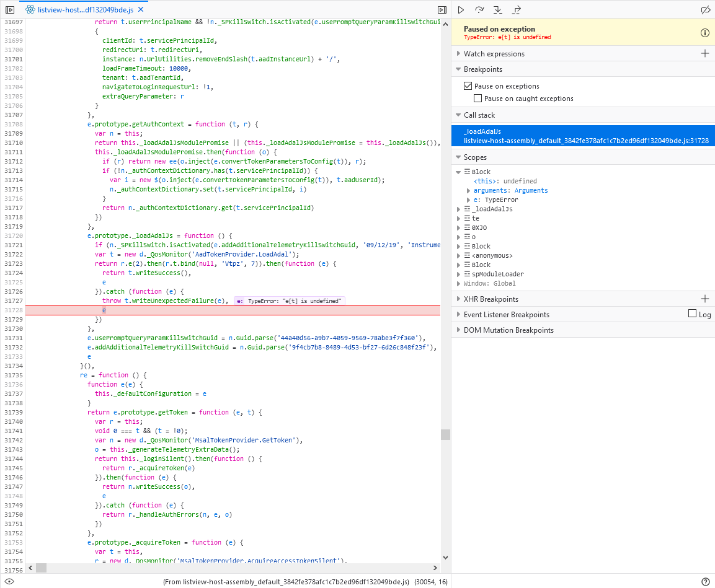Expand the arguments scope variable
The height and width of the screenshot is (588, 715).
pos(468,190)
